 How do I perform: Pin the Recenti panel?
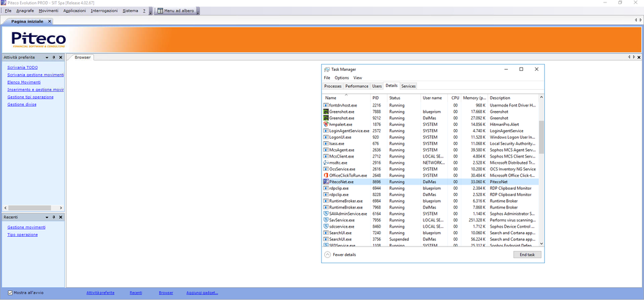[x=54, y=217]
